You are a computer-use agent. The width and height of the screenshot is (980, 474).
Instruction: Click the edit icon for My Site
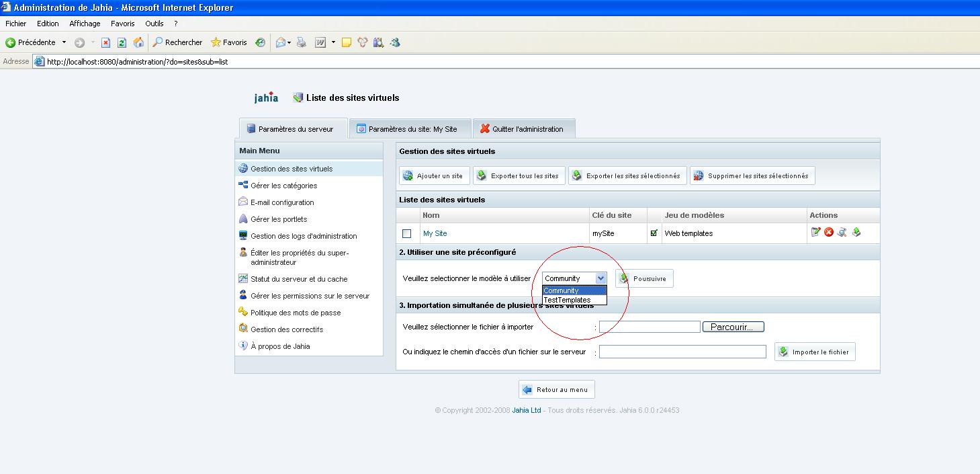point(816,233)
